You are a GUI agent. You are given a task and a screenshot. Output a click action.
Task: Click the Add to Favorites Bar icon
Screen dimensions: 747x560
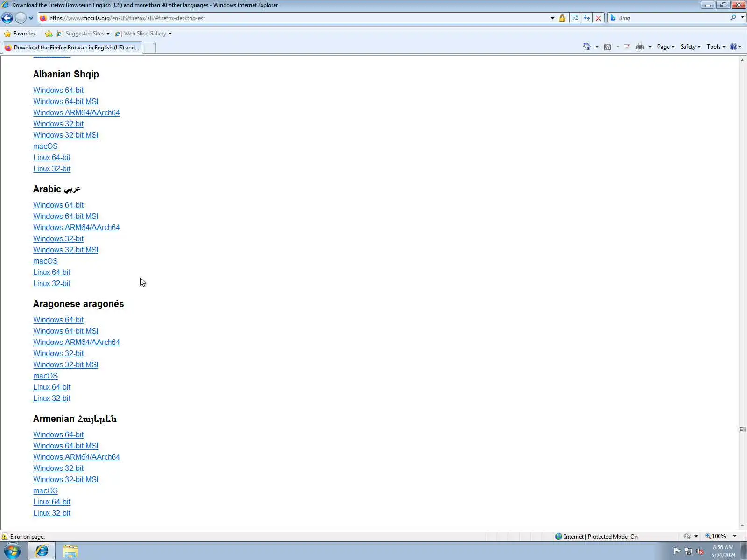pos(49,34)
